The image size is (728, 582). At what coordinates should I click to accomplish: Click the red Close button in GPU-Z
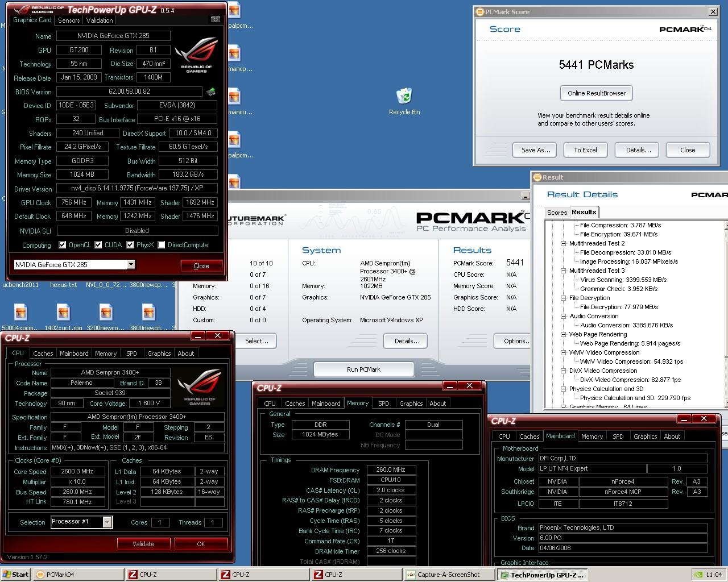201,265
